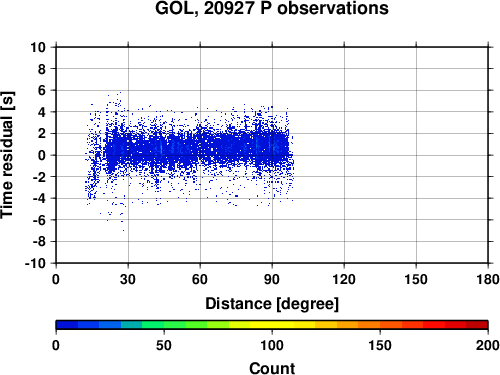Screen dimensions: 500x375
Task: Click the colorbar tick label 200
Action: pos(488,345)
